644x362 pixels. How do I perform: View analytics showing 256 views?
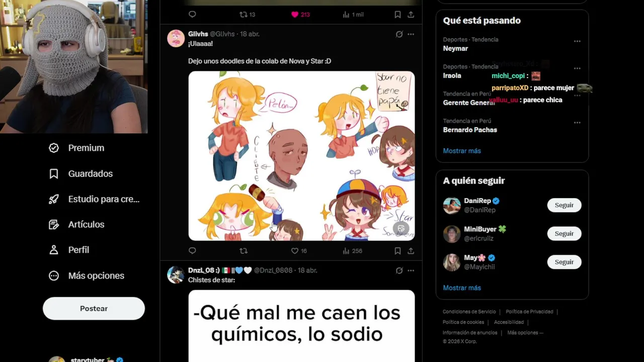352,251
